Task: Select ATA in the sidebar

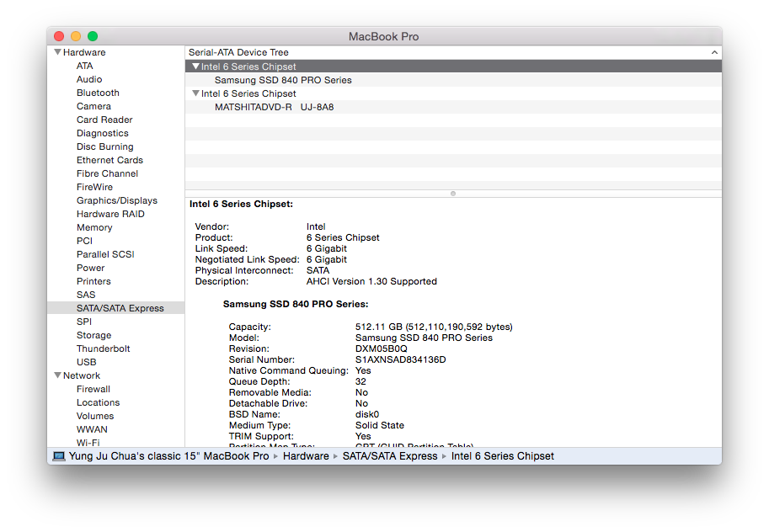Action: [84, 66]
